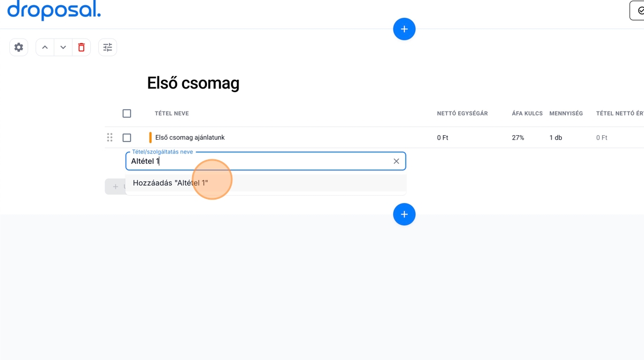Click the "Első csomag" block title

[x=193, y=83]
